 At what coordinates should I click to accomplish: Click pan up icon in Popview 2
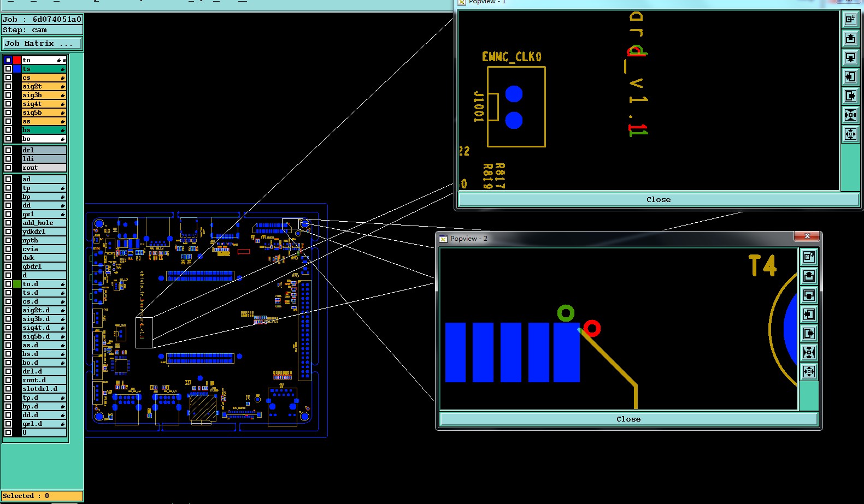point(809,276)
